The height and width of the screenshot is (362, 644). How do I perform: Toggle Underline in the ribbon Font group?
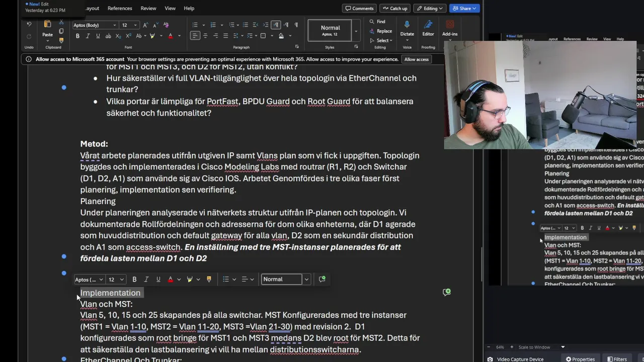[x=98, y=36]
